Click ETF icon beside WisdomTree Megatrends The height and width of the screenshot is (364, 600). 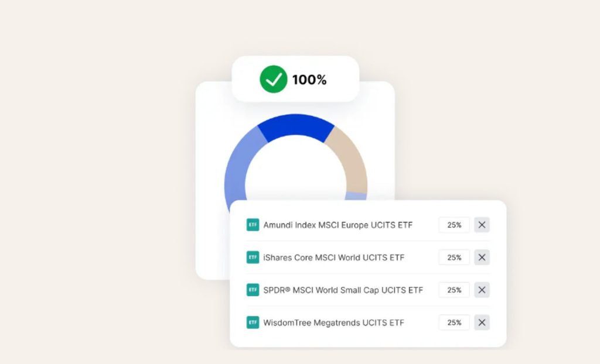click(253, 322)
